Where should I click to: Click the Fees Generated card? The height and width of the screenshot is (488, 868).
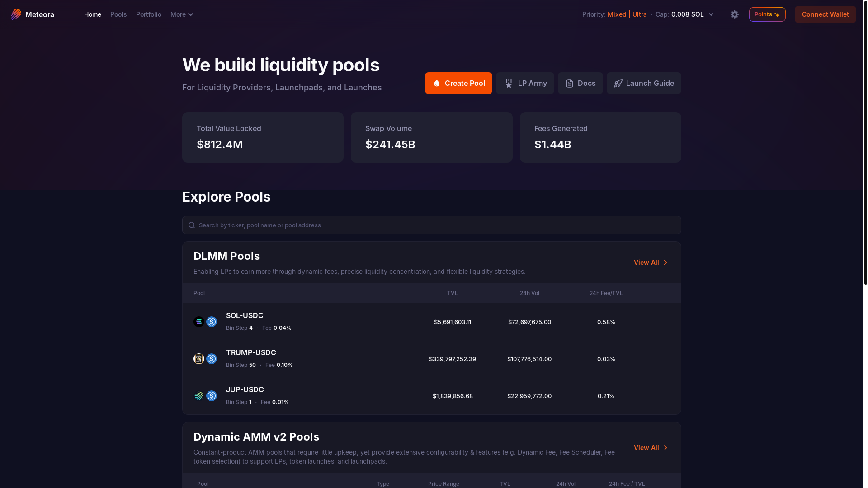coord(600,137)
